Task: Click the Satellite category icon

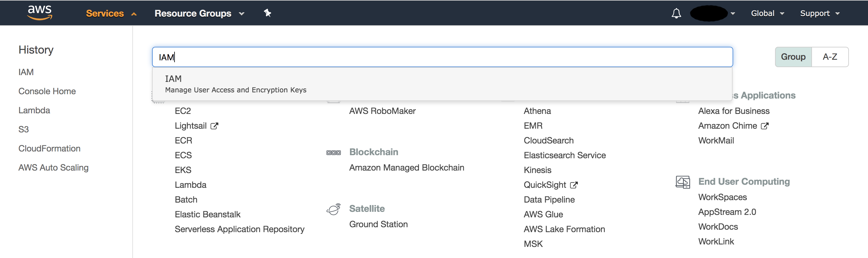Action: [333, 209]
